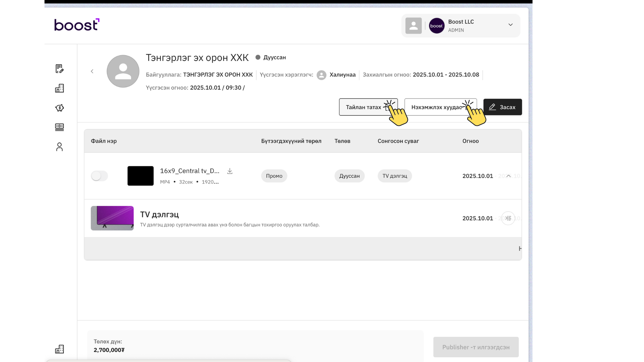Viewport: 644px width, 362px height.
Task: Select the Промо product type tag
Action: (274, 176)
